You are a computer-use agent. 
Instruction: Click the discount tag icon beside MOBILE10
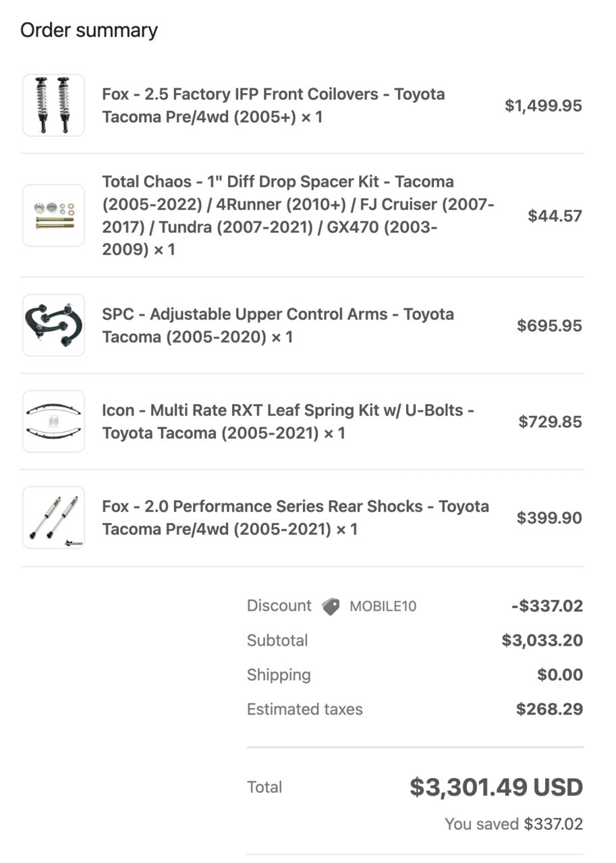coord(331,606)
